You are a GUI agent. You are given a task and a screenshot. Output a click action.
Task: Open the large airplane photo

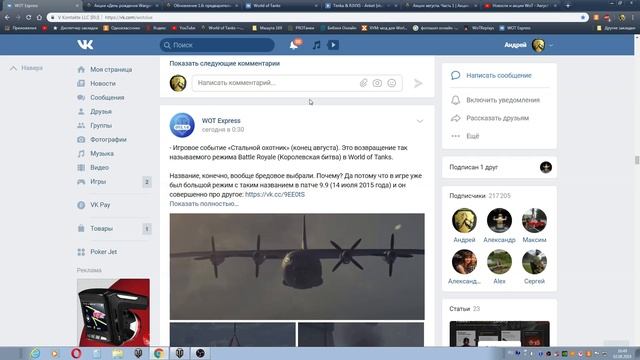point(297,267)
